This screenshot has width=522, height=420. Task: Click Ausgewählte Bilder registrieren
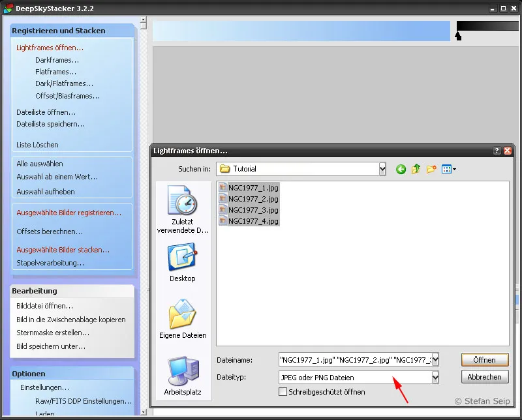(x=69, y=213)
